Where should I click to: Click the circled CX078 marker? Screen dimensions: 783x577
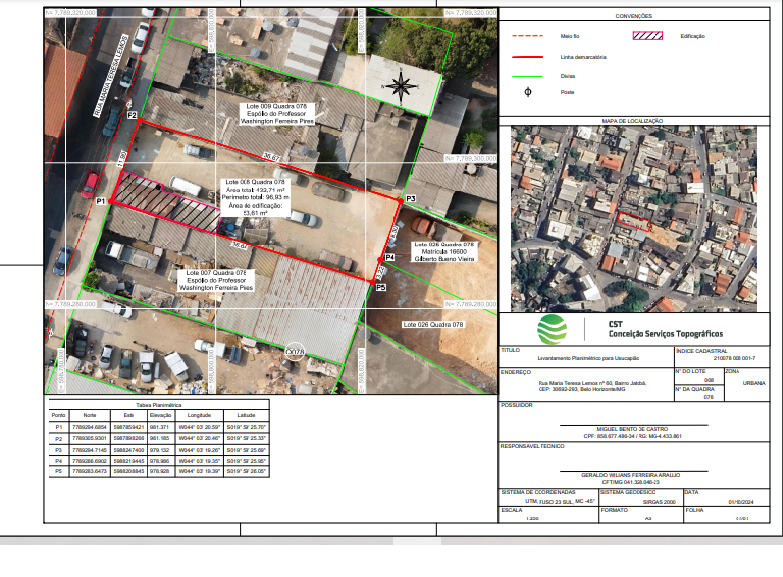(x=294, y=352)
